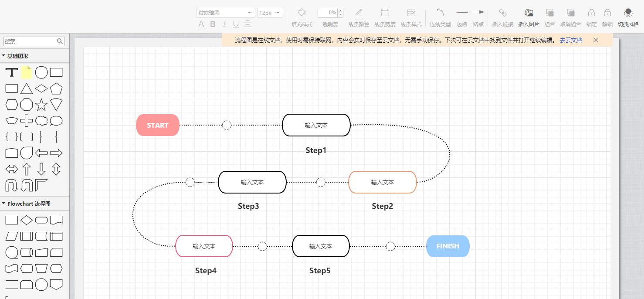This screenshot has width=644, height=299.
Task: Click the Step4 label text
Action: tap(206, 271)
